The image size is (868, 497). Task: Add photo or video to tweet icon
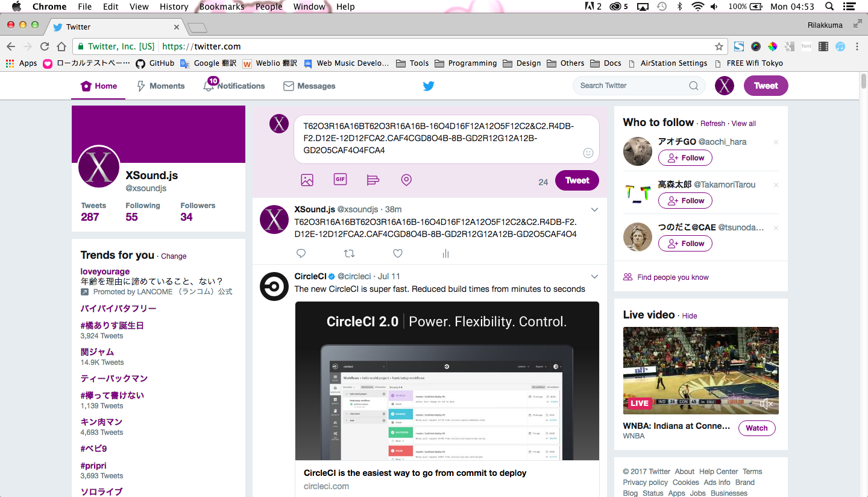(307, 180)
